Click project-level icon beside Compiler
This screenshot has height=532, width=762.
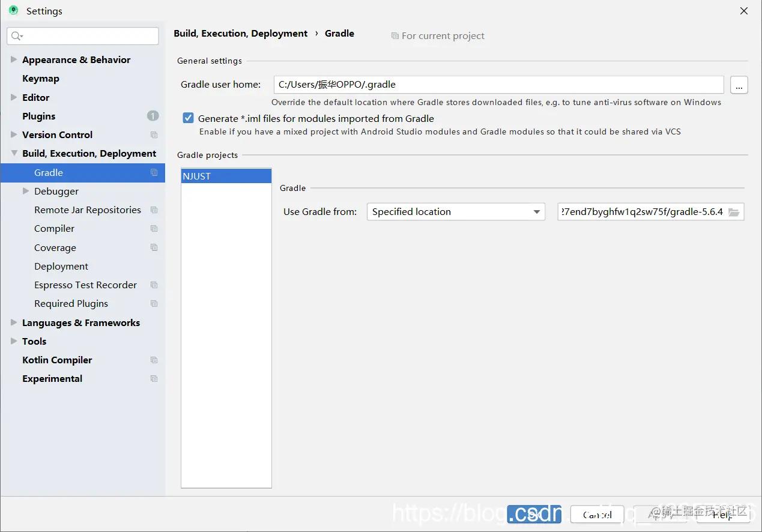pos(154,229)
